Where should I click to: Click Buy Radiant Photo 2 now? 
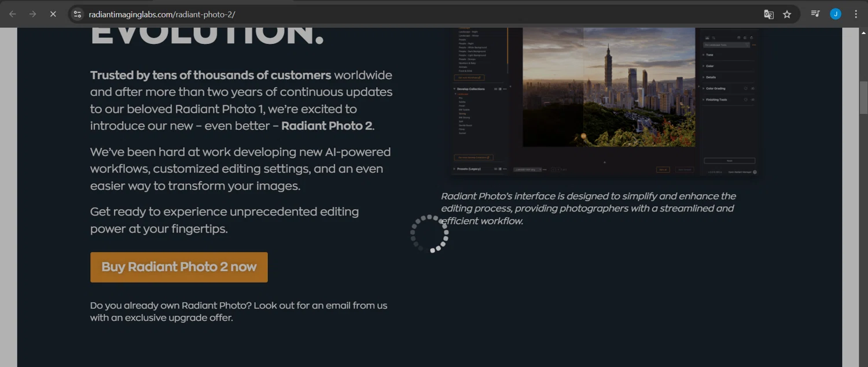179,267
